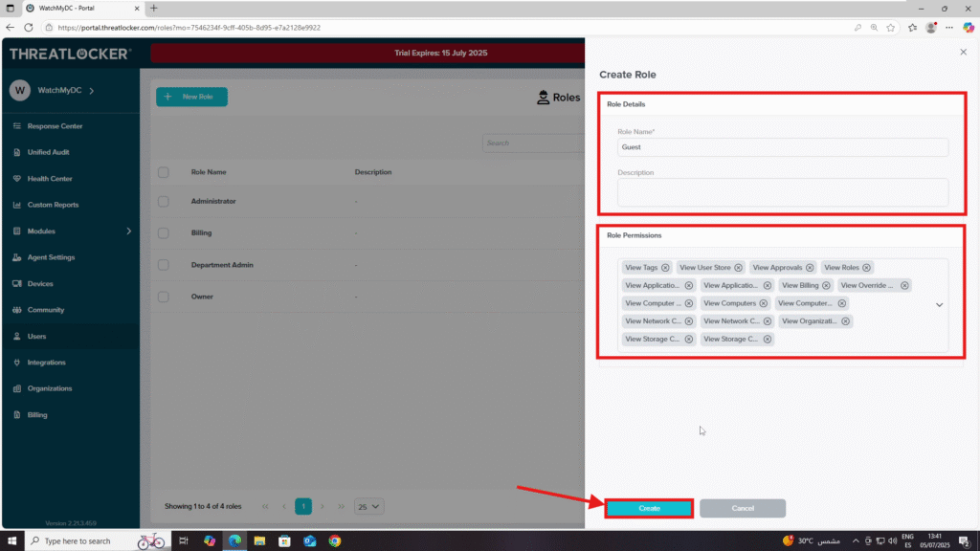Click the Community sidebar icon

coord(17,310)
